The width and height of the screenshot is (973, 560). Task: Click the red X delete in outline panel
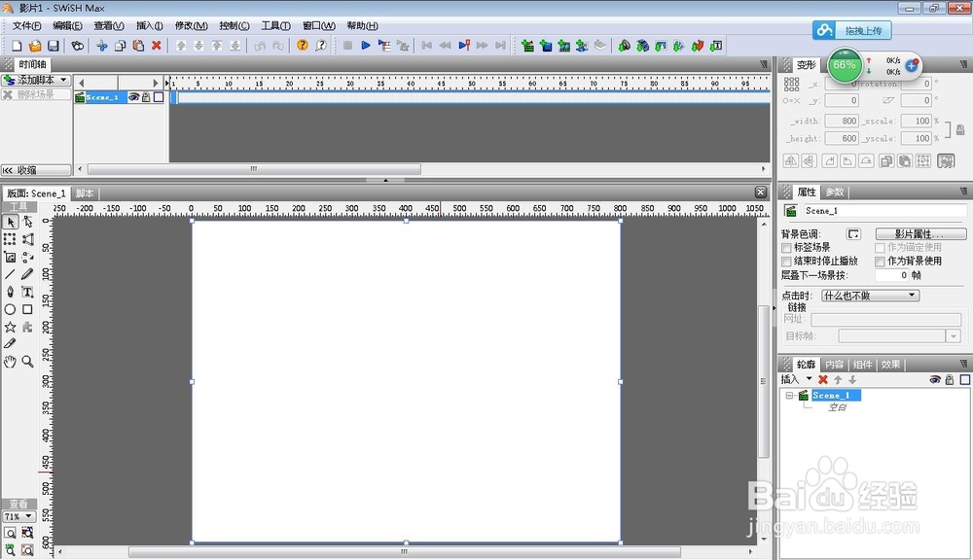823,379
